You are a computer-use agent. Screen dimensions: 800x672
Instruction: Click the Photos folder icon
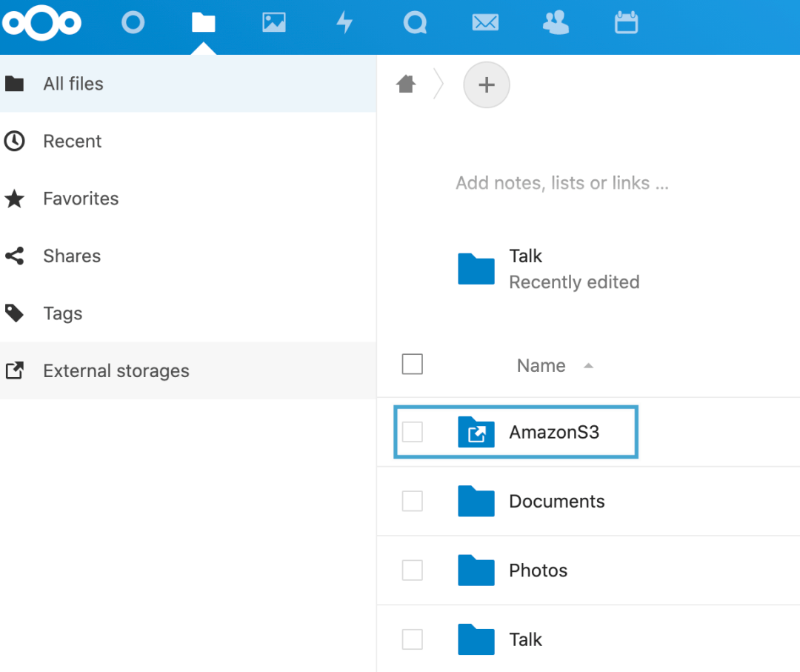(x=476, y=570)
